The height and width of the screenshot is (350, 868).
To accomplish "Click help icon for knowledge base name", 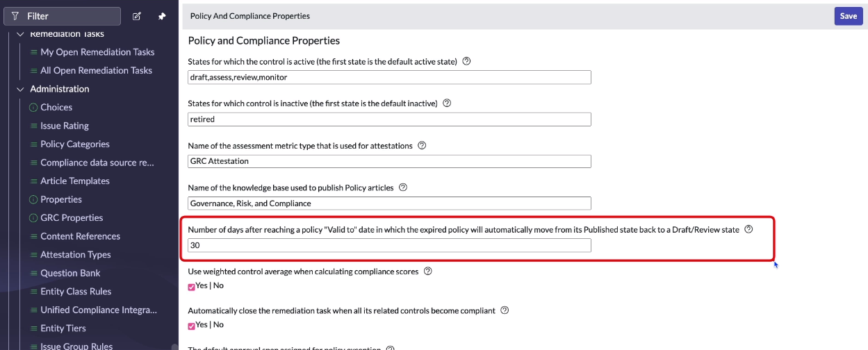I will [403, 187].
